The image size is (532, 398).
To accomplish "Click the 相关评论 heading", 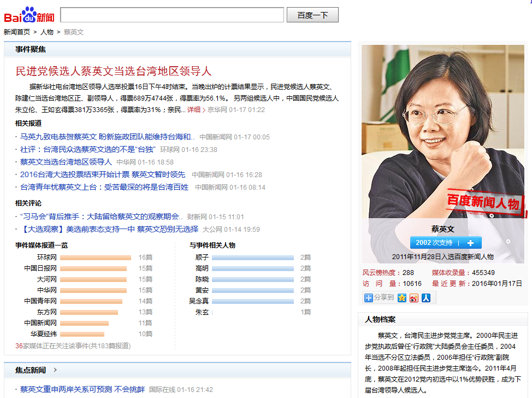I will point(28,203).
